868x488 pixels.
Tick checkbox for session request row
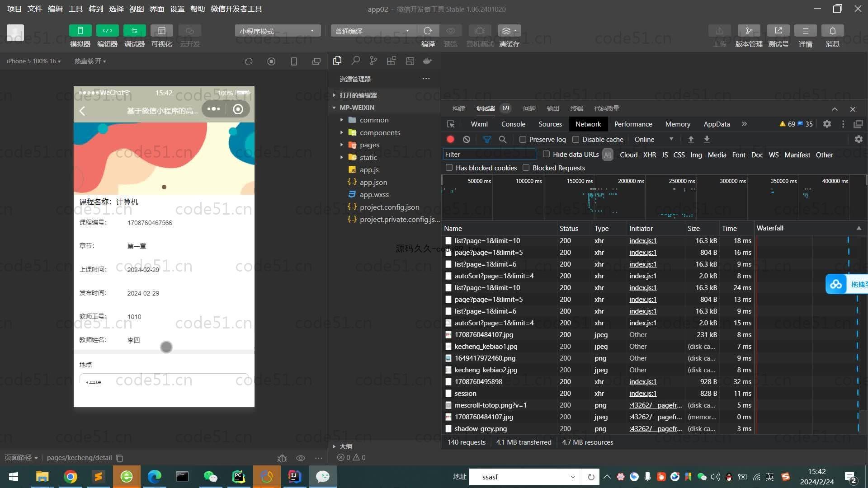448,394
